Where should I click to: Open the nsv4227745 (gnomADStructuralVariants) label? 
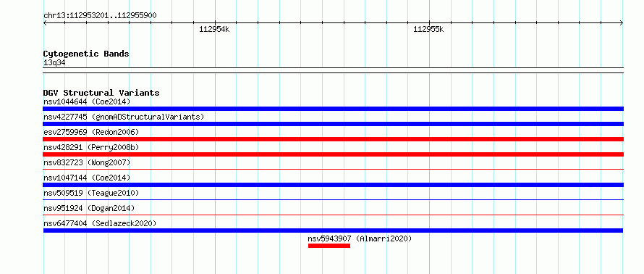(124, 117)
